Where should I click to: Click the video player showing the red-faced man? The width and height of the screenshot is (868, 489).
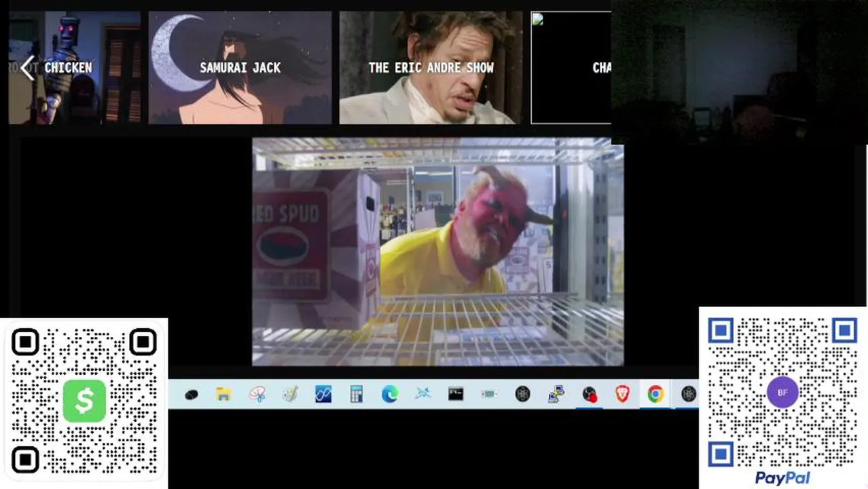[438, 252]
